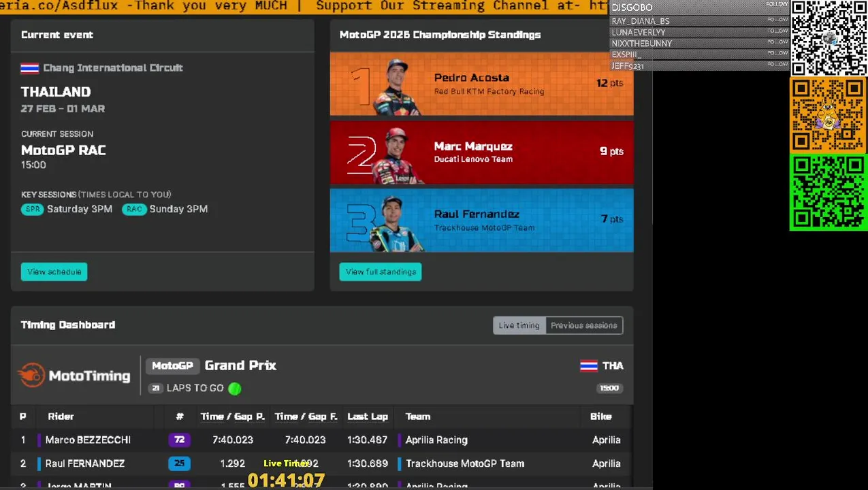Screen dimensions: 868x490
Task: Click Chang International Circuit text
Action: pos(113,68)
